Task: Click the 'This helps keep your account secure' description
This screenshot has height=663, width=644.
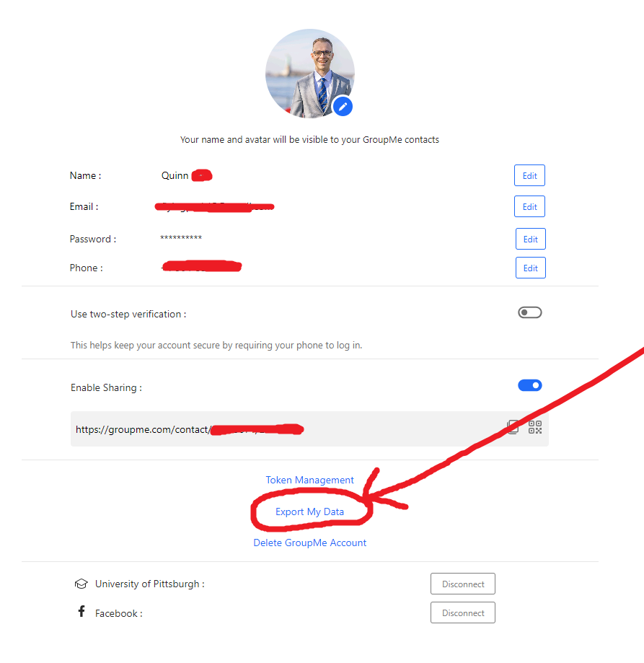Action: (x=216, y=345)
